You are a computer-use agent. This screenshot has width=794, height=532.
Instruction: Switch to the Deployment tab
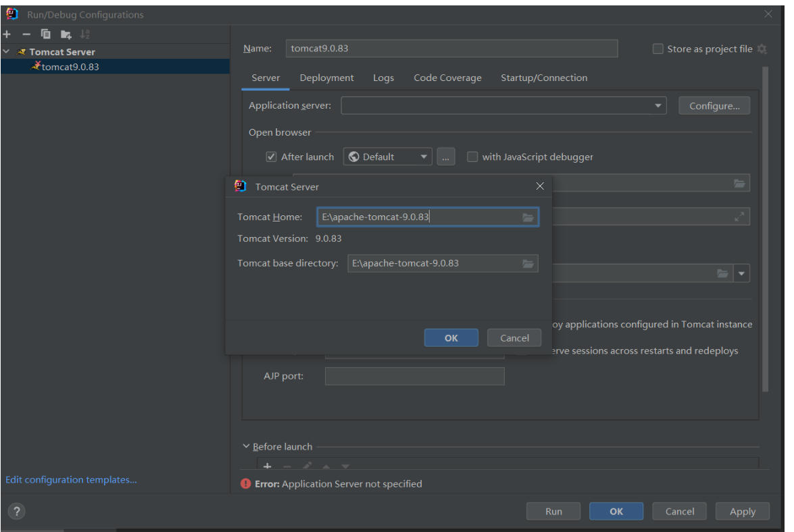(326, 78)
